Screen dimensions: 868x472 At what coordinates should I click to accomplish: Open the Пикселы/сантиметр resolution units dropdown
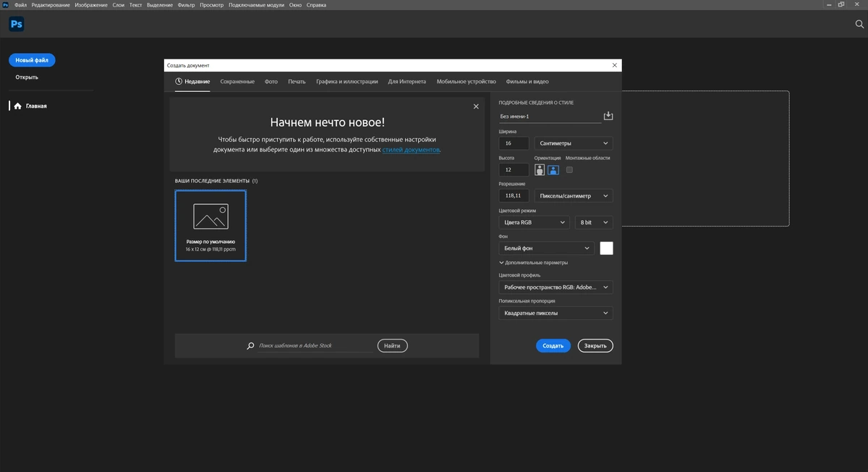[x=573, y=195]
